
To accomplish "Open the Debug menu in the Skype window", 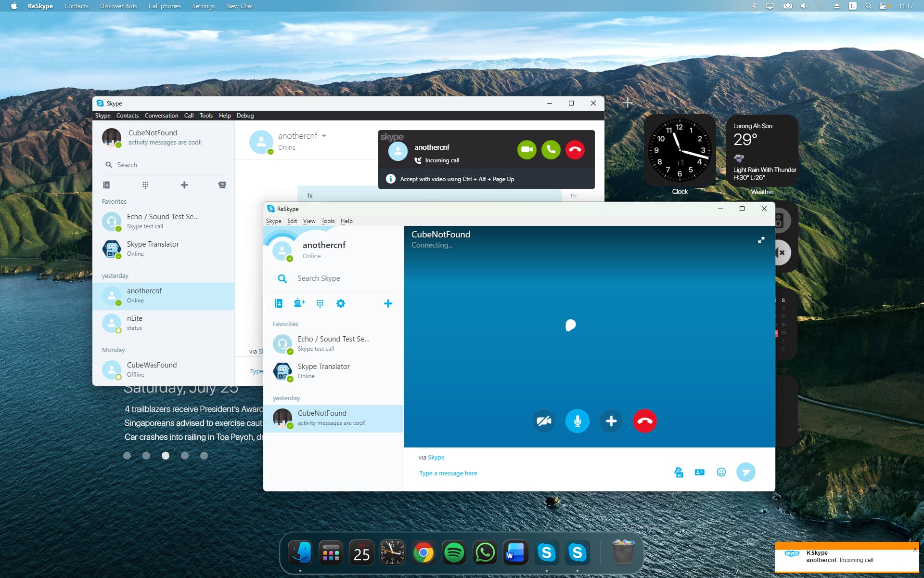I will (x=245, y=116).
